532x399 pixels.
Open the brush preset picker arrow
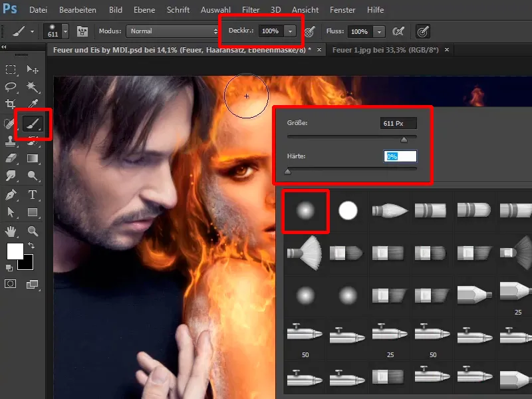pos(65,31)
